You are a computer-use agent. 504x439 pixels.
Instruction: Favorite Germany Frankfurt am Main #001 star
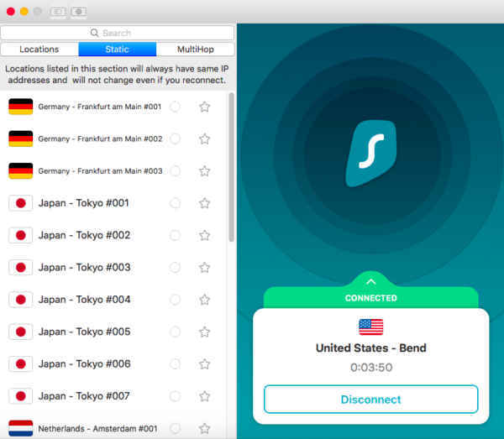click(x=205, y=107)
